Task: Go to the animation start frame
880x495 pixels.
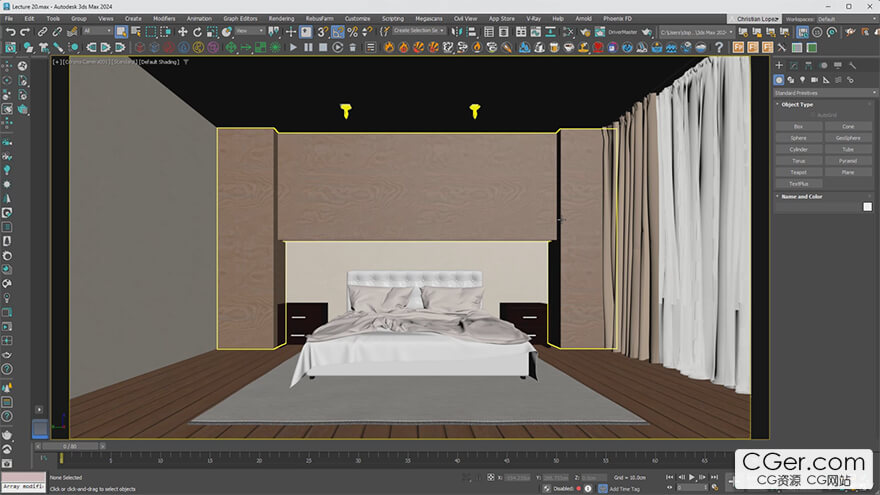Action: click(670, 477)
